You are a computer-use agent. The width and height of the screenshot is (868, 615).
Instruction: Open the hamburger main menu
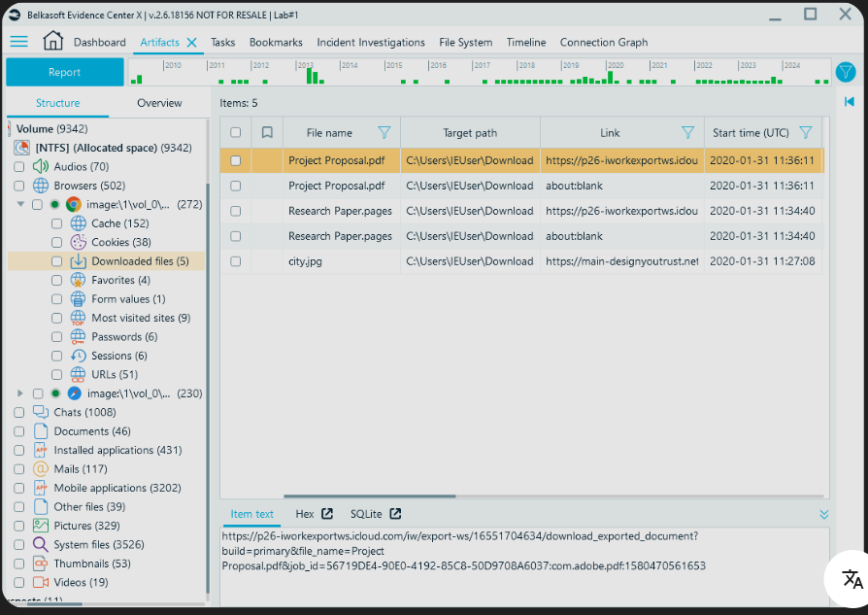tap(18, 42)
